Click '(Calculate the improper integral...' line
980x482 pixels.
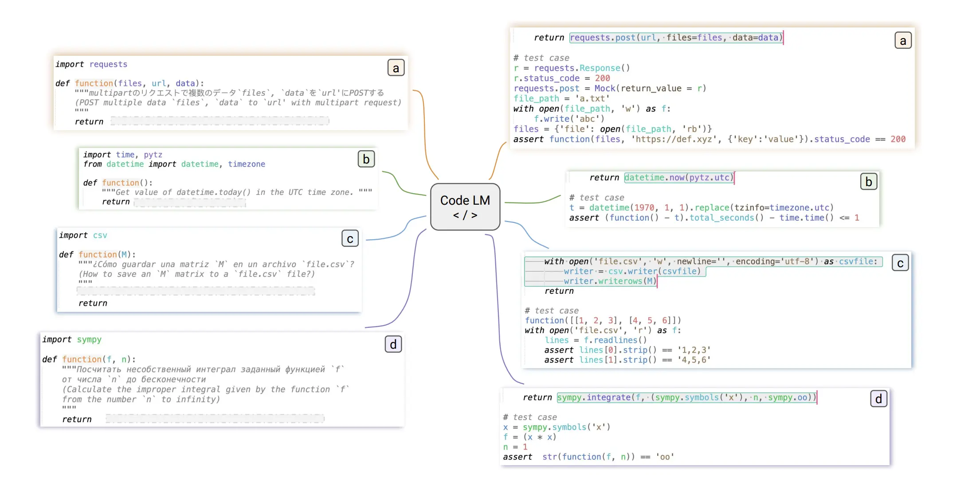tap(206, 389)
